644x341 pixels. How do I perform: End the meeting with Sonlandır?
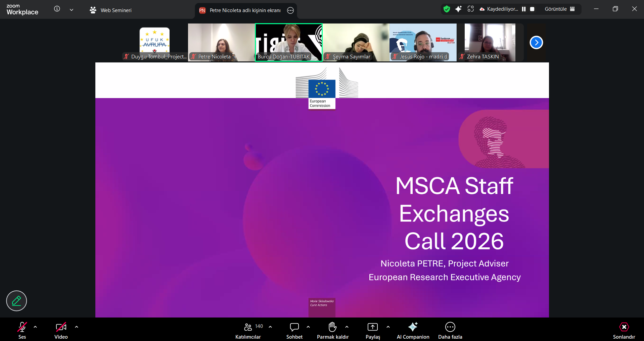623,330
